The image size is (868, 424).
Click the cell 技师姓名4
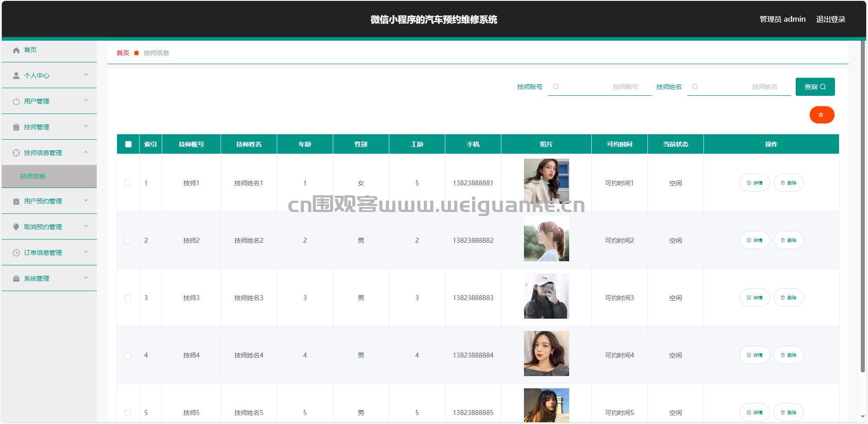(249, 355)
